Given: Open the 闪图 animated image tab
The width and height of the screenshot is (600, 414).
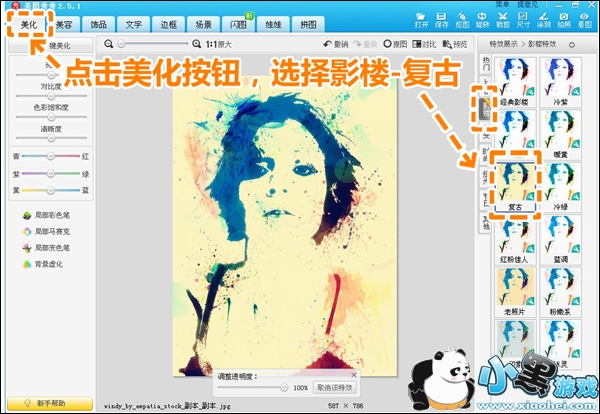Looking at the screenshot, I should coord(238,25).
